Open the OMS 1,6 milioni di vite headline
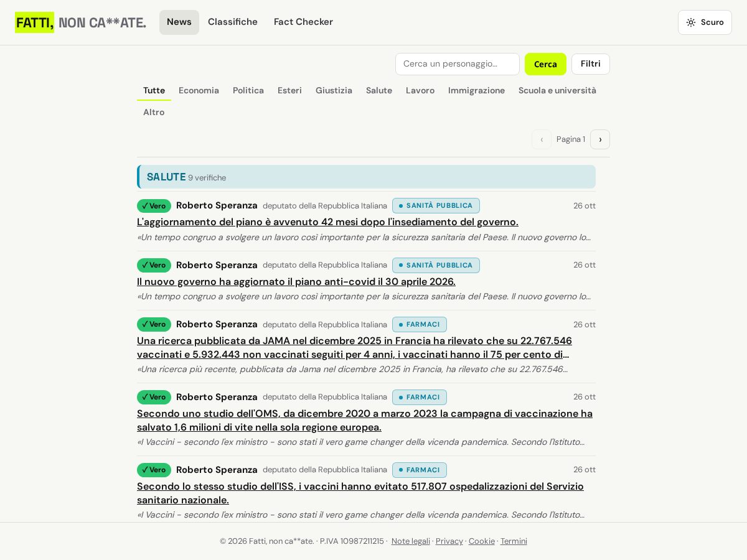747x560 pixels. (x=365, y=421)
